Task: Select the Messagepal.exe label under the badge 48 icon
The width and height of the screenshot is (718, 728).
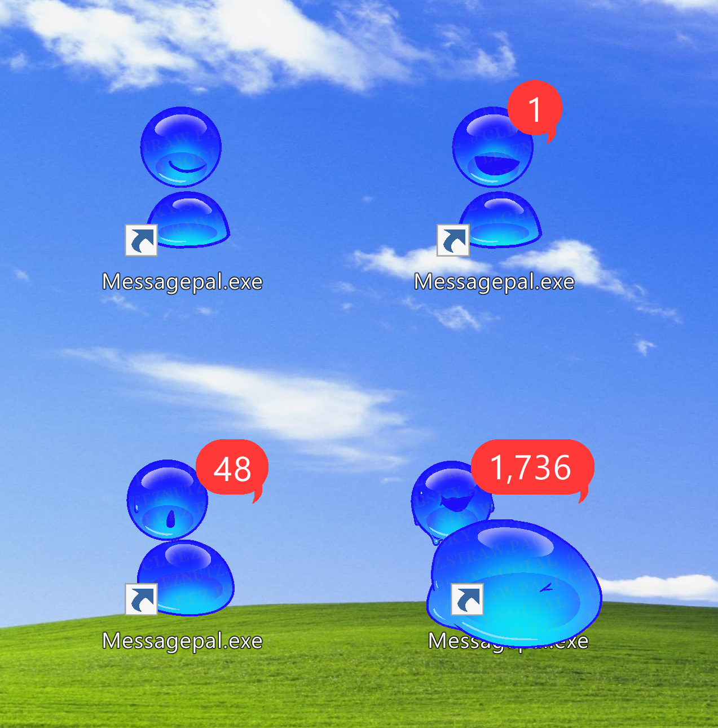Action: tap(182, 641)
